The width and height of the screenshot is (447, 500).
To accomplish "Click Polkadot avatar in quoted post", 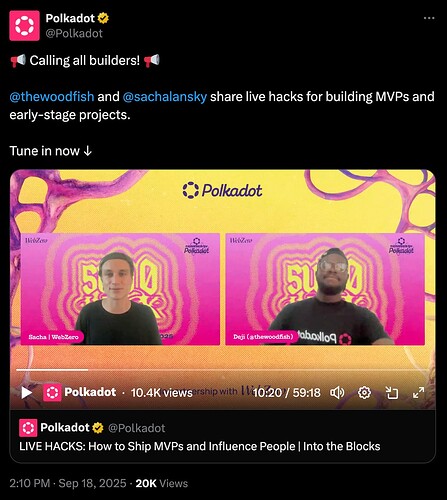I will click(28, 428).
